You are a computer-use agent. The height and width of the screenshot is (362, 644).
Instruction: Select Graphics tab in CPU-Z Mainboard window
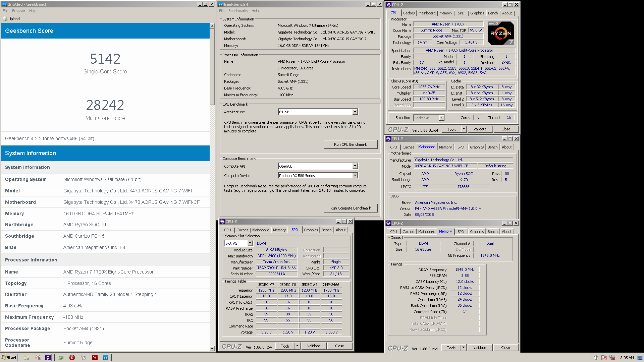tap(477, 147)
